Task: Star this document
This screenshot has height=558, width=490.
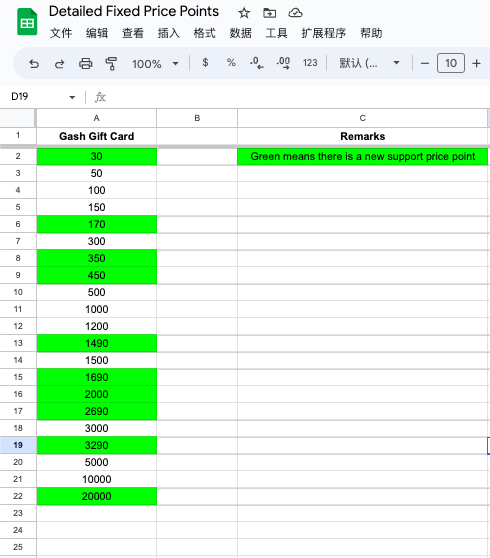Action: (x=244, y=13)
